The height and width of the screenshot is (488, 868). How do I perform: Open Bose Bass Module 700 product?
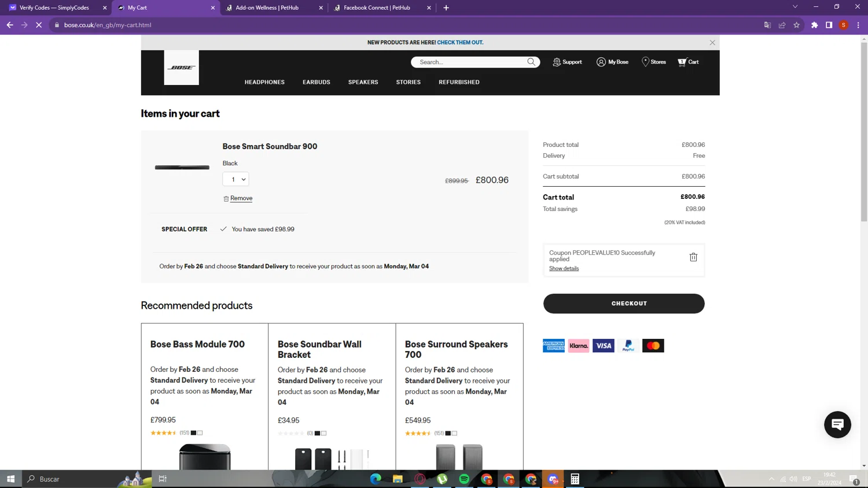pyautogui.click(x=197, y=344)
